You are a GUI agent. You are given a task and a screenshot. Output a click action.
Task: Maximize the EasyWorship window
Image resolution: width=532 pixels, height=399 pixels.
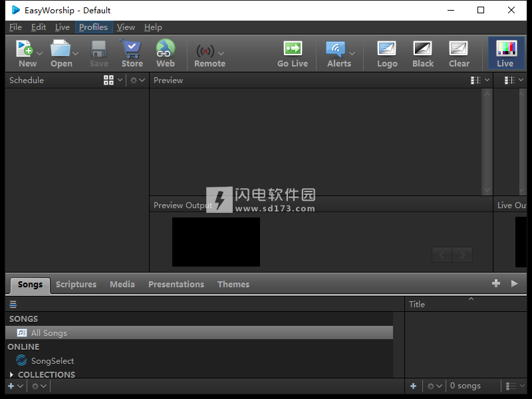[x=481, y=10]
